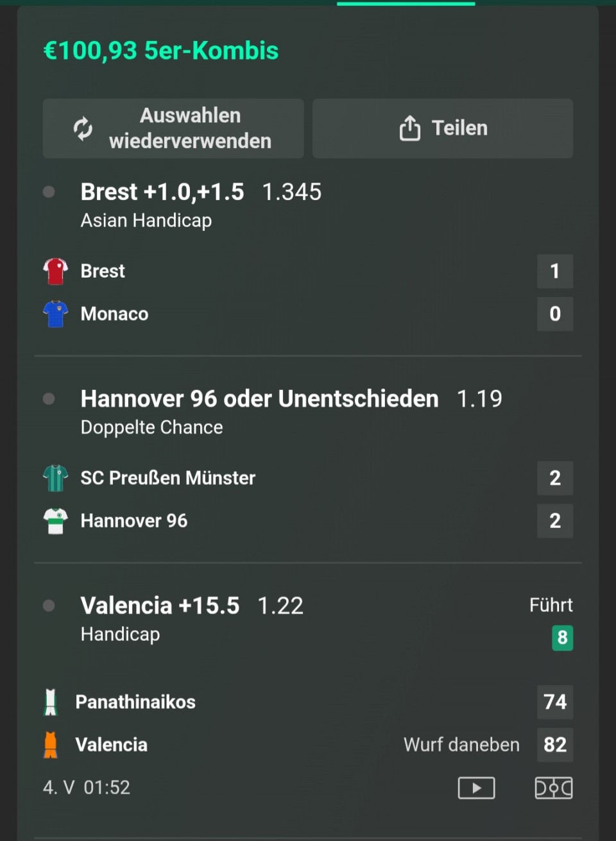Viewport: 616px width, 841px height.
Task: Click the Panathinaikos basketball kit icon
Action: coord(51,702)
